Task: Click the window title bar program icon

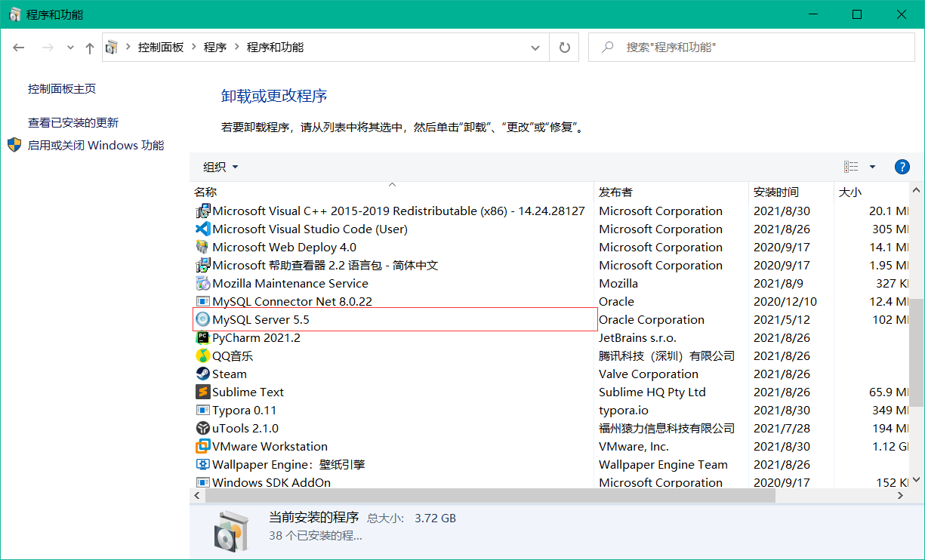Action: coord(15,15)
